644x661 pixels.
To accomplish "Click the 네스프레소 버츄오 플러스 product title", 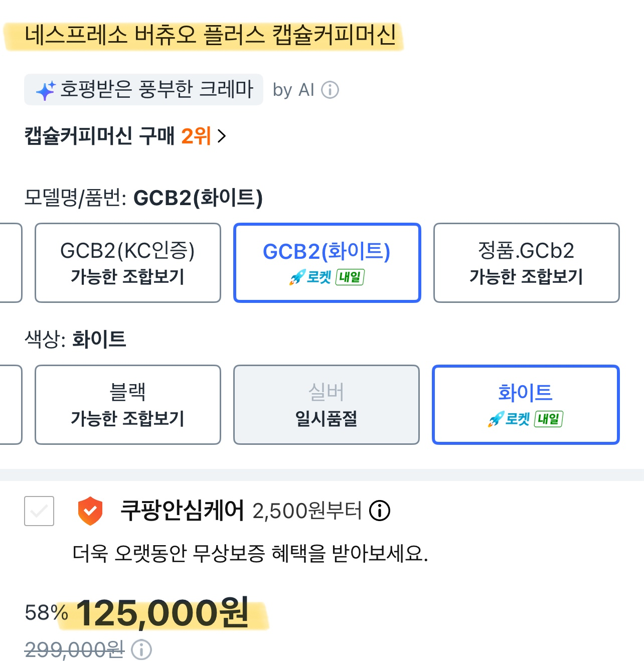I will point(210,36).
